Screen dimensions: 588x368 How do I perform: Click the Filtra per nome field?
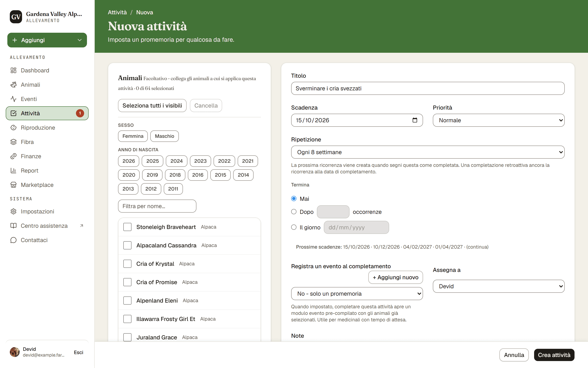point(157,206)
